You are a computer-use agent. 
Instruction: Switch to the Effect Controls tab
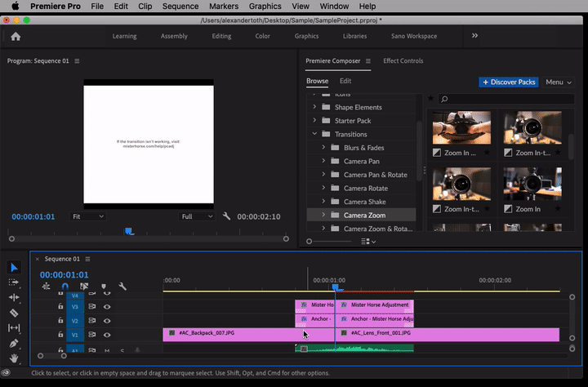click(x=403, y=60)
